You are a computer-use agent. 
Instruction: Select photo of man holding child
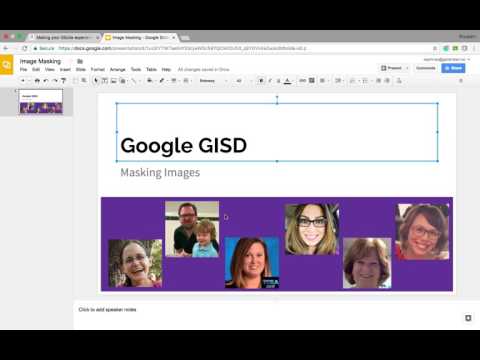(x=192, y=229)
